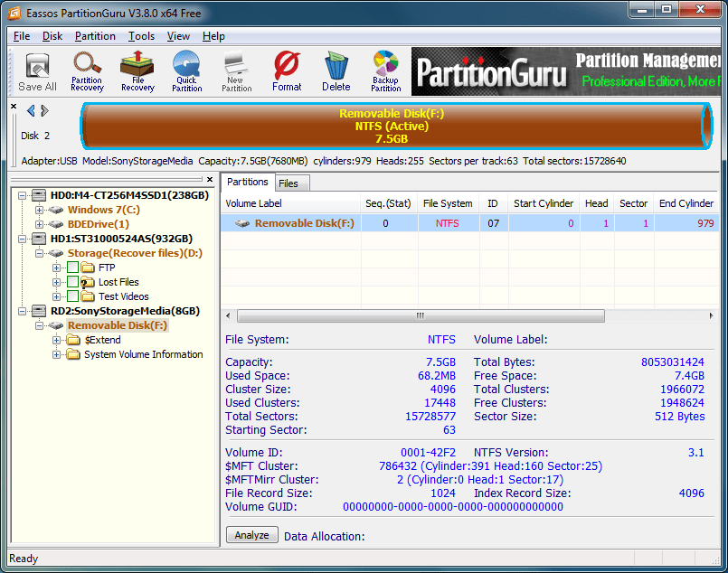The height and width of the screenshot is (573, 728).
Task: Tick the Lost Files checkbox
Action: [72, 282]
